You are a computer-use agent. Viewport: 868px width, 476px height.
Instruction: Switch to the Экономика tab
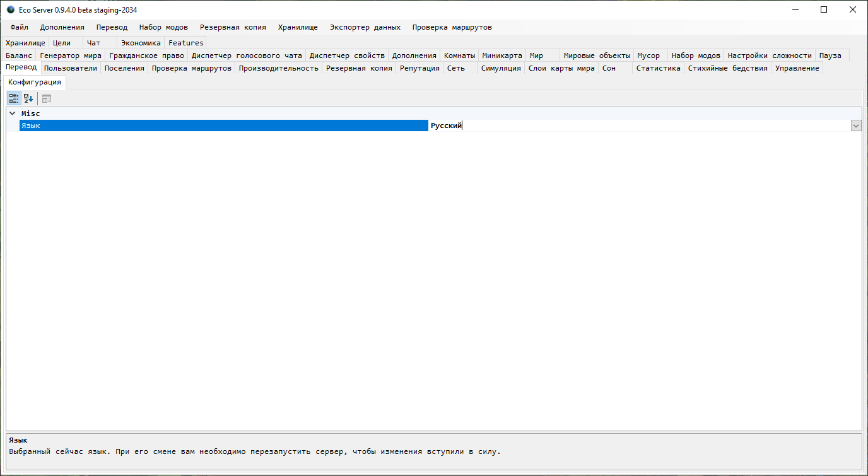point(141,43)
